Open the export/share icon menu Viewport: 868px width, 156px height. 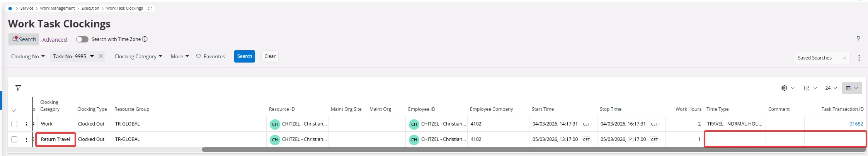pos(807,88)
